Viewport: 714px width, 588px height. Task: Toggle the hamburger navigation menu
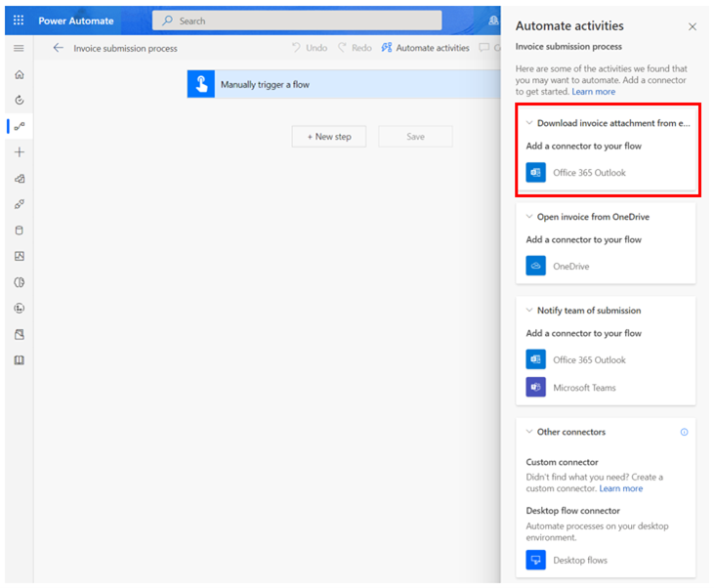19,48
